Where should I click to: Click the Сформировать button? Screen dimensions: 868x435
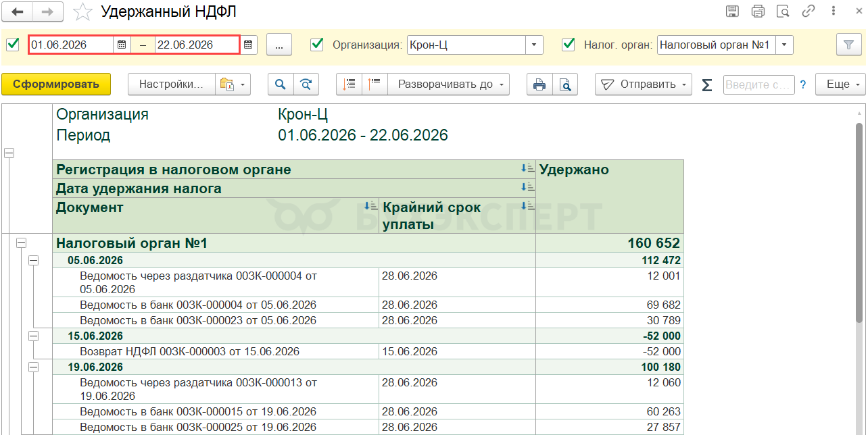pos(56,84)
